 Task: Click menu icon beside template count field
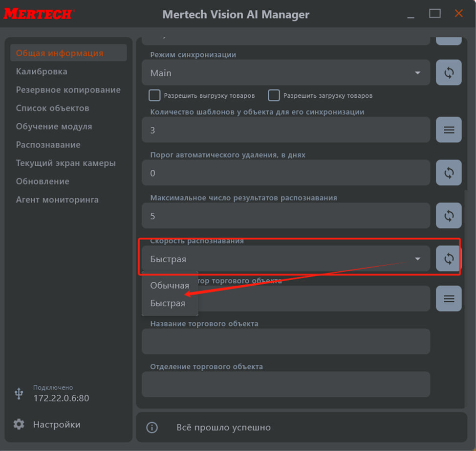(x=449, y=130)
